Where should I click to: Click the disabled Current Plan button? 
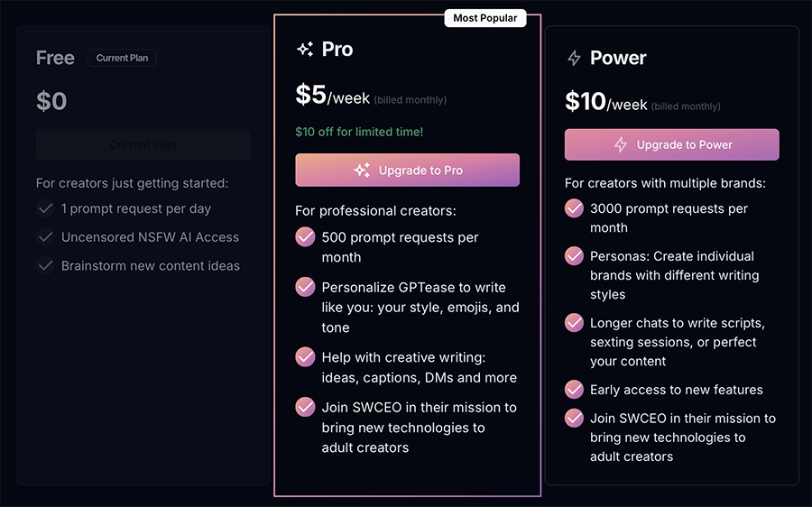[x=143, y=145]
